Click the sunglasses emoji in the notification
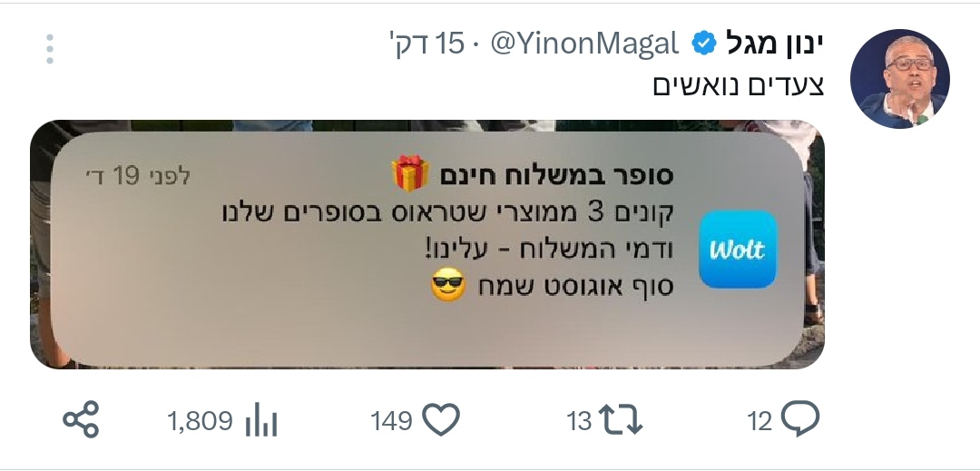The width and height of the screenshot is (980, 471). click(448, 284)
